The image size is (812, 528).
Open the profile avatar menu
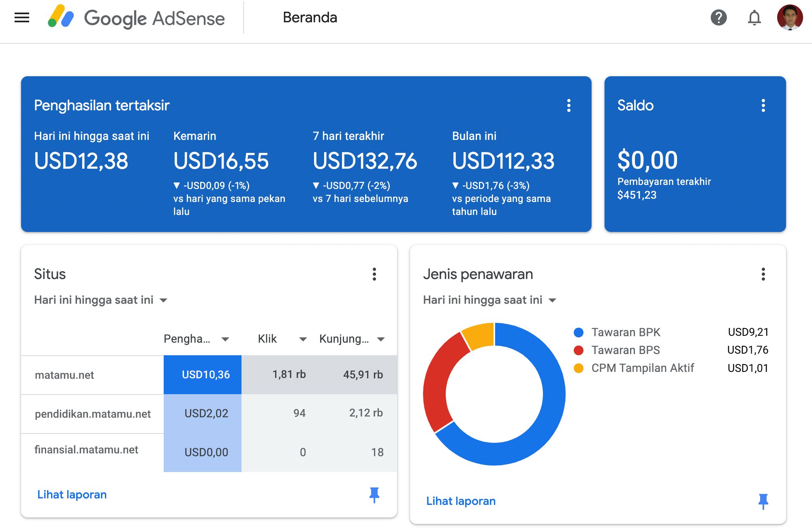click(790, 18)
